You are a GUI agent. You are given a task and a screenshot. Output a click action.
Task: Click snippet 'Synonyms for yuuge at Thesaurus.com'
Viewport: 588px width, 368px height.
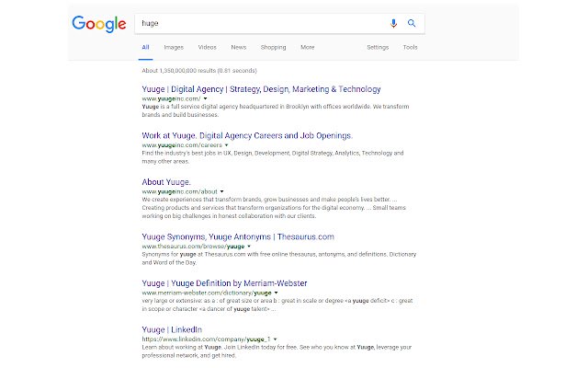tap(279, 259)
